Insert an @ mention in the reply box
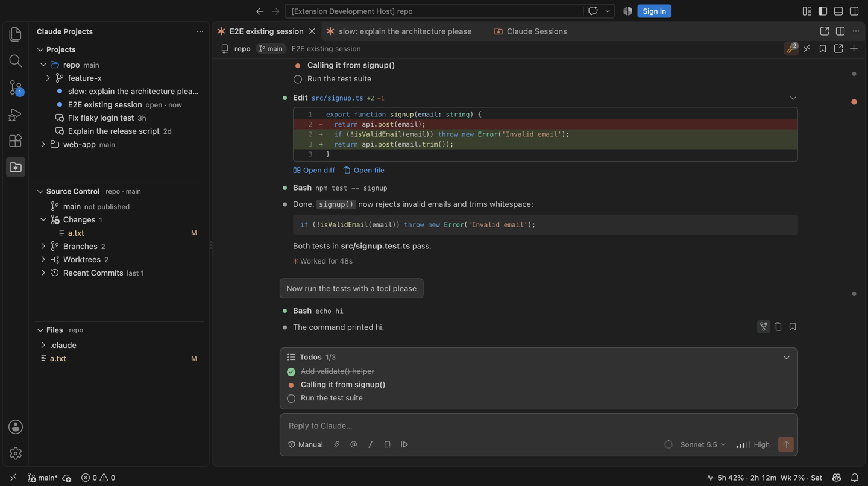Image resolution: width=868 pixels, height=486 pixels. (x=354, y=444)
